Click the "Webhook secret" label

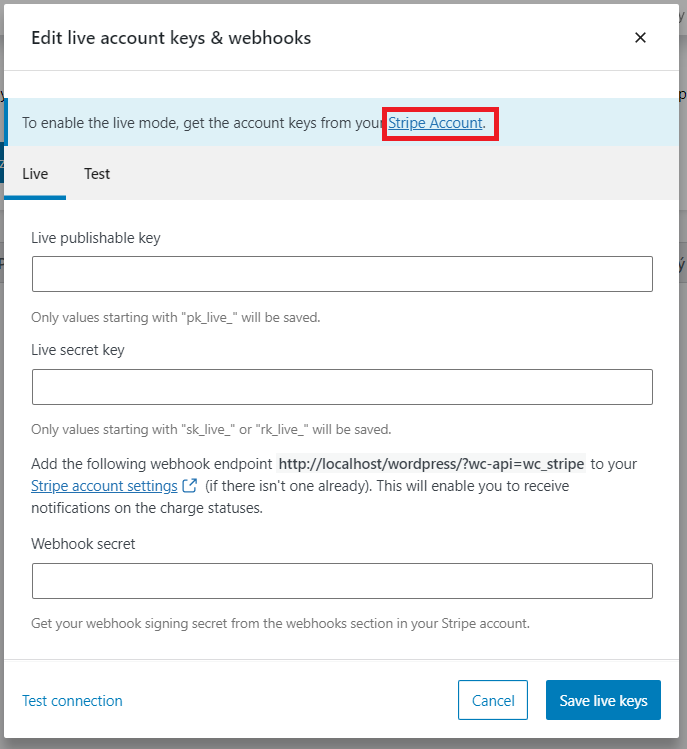[x=83, y=544]
